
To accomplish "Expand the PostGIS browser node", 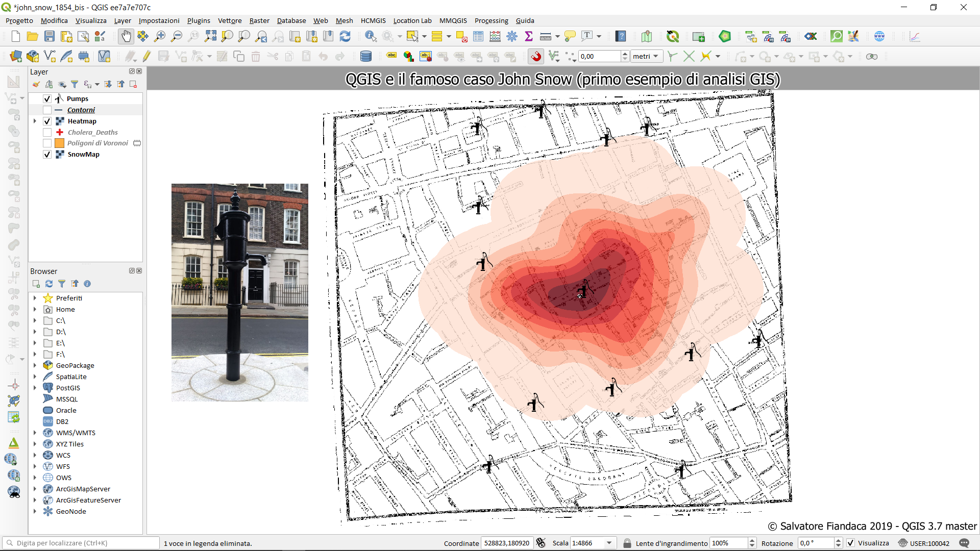I will (35, 388).
